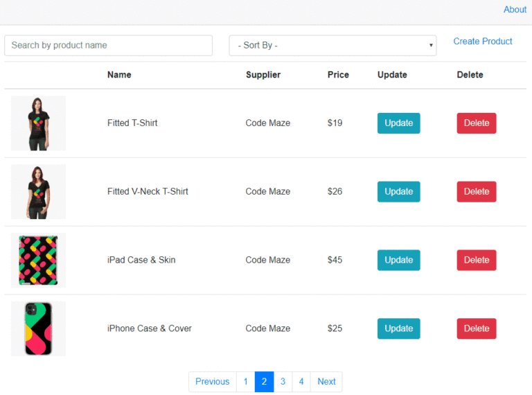
Task: Remove the iPhone Case & Cover item
Action: [x=476, y=328]
